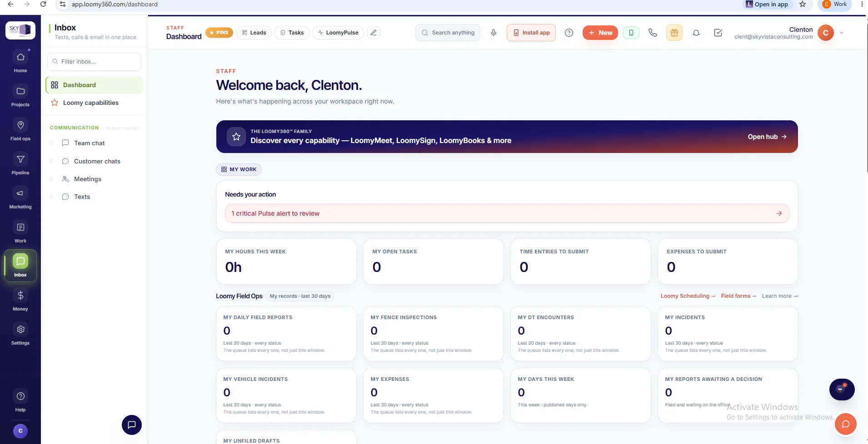Click the Install app button
Screen dimensions: 868x444
pyautogui.click(x=531, y=33)
